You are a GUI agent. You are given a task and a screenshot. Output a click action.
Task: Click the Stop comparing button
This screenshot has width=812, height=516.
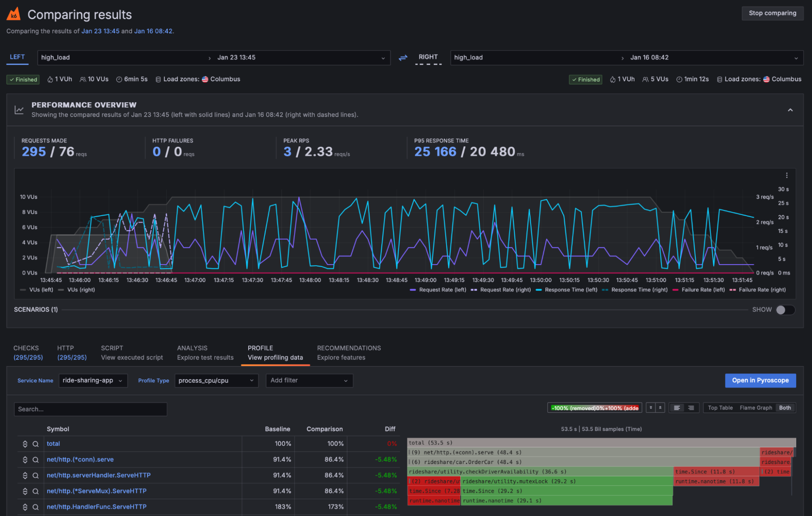pyautogui.click(x=772, y=13)
